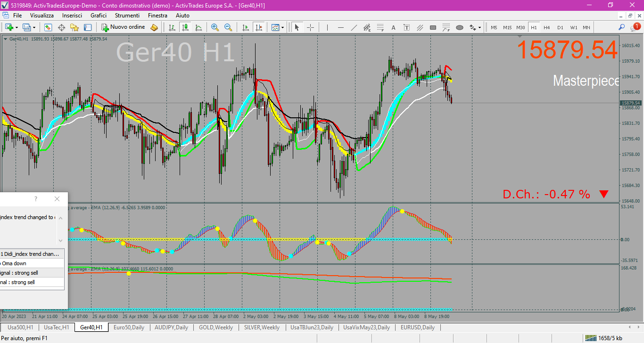Switch timeframe to W1

pyautogui.click(x=573, y=27)
